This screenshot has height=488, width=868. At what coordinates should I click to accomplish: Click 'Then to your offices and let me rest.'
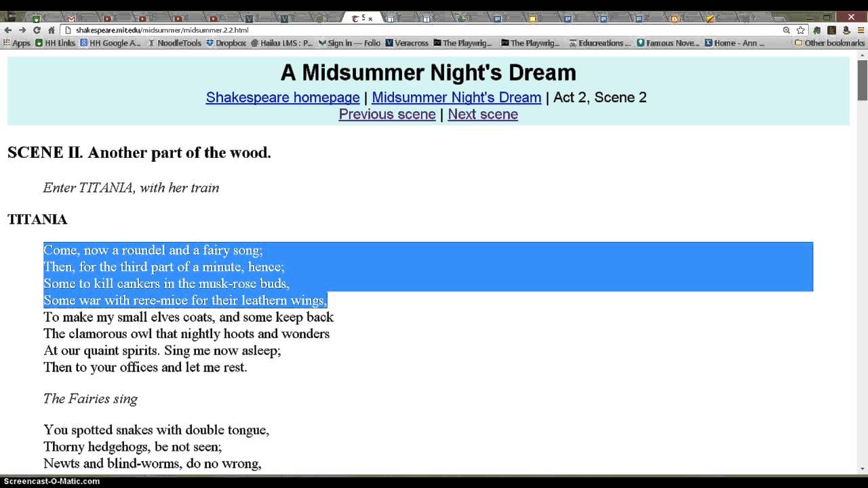pyautogui.click(x=145, y=367)
